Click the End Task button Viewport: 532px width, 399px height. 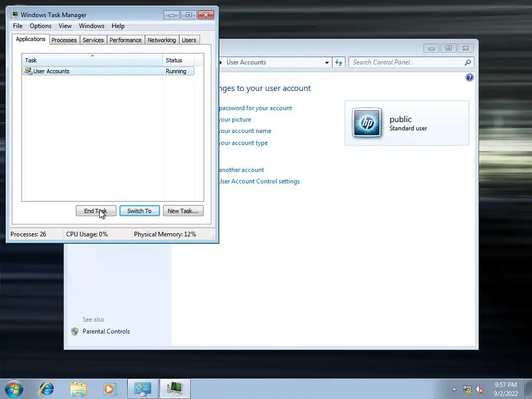(96, 211)
